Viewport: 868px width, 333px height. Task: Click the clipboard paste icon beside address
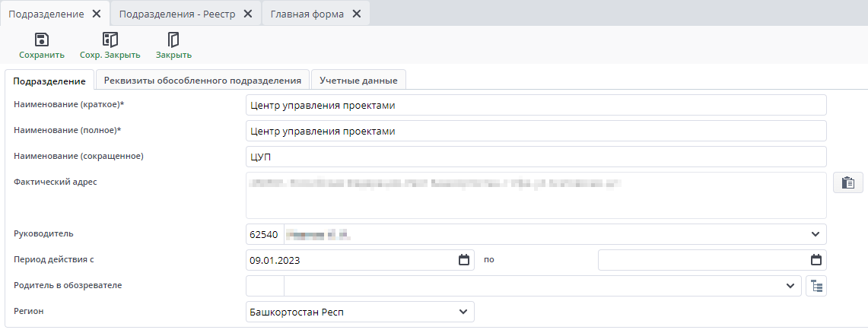pos(847,182)
